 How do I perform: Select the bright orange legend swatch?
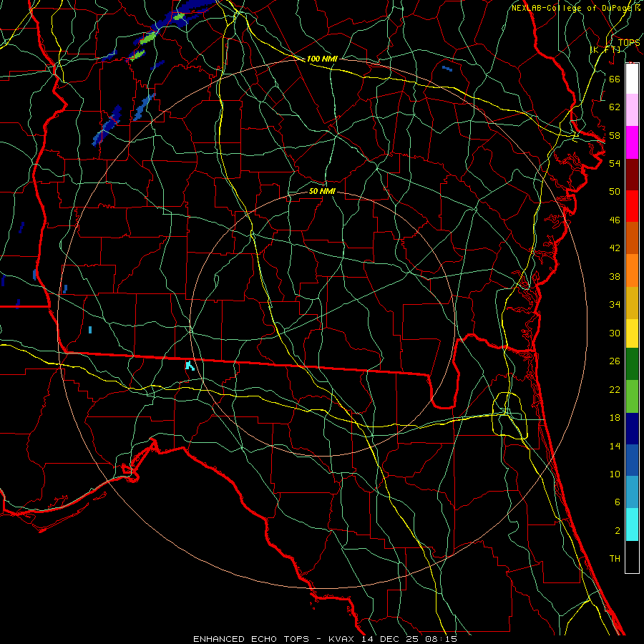[632, 270]
